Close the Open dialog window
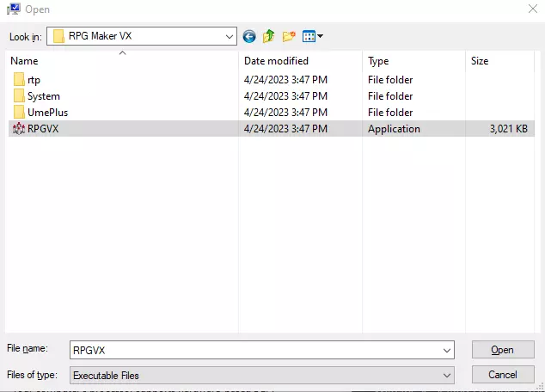 pyautogui.click(x=533, y=9)
